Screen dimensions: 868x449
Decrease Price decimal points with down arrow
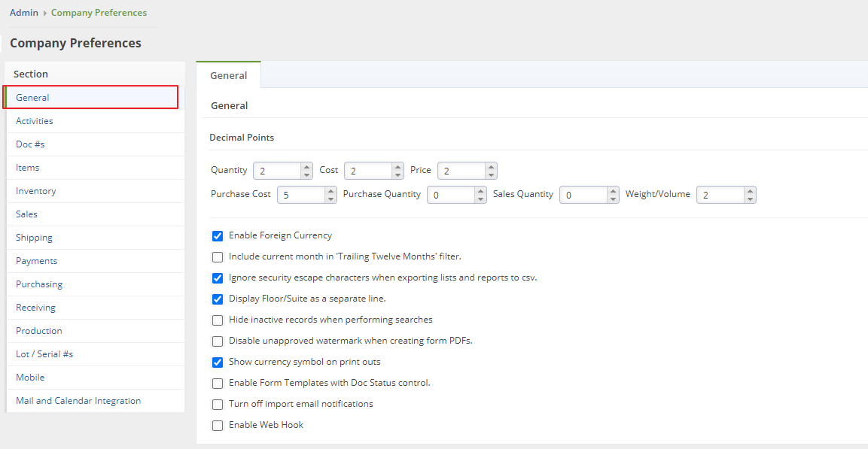click(x=491, y=174)
